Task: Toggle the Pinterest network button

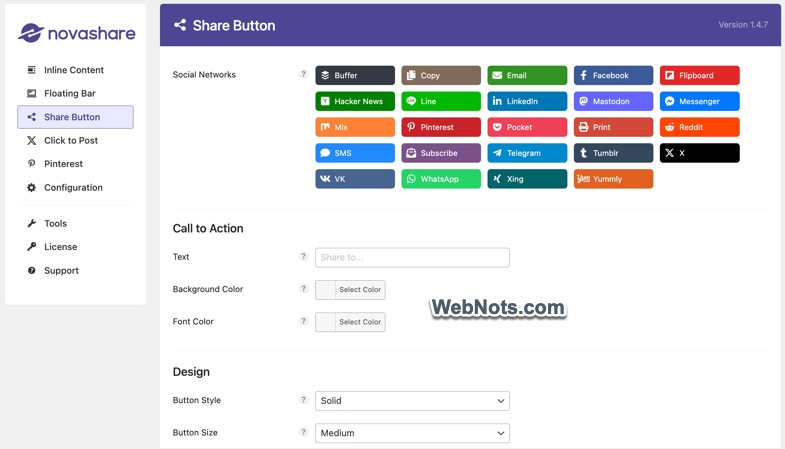Action: click(441, 127)
